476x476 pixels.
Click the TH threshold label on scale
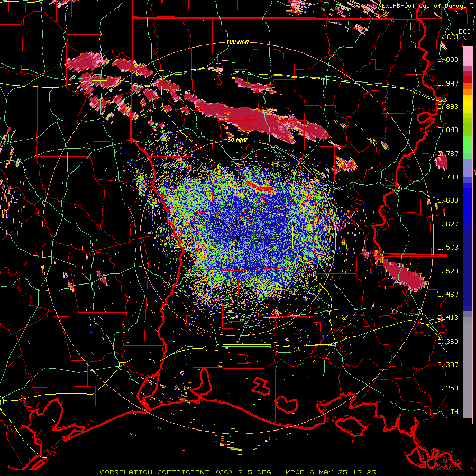point(454,411)
